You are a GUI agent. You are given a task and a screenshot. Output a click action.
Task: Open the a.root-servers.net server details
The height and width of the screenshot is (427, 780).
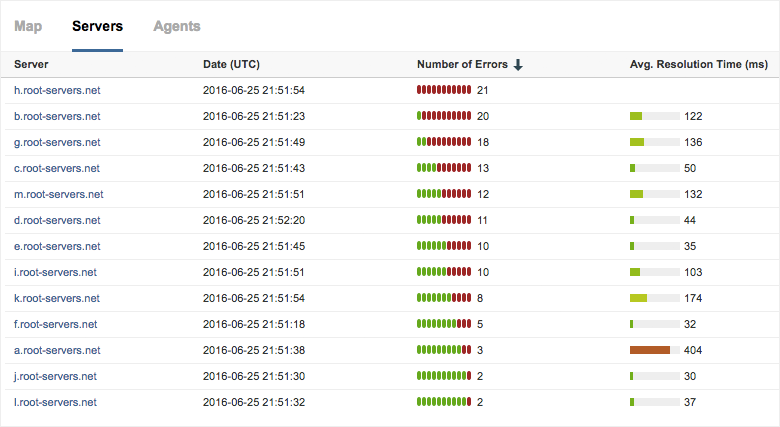click(57, 350)
